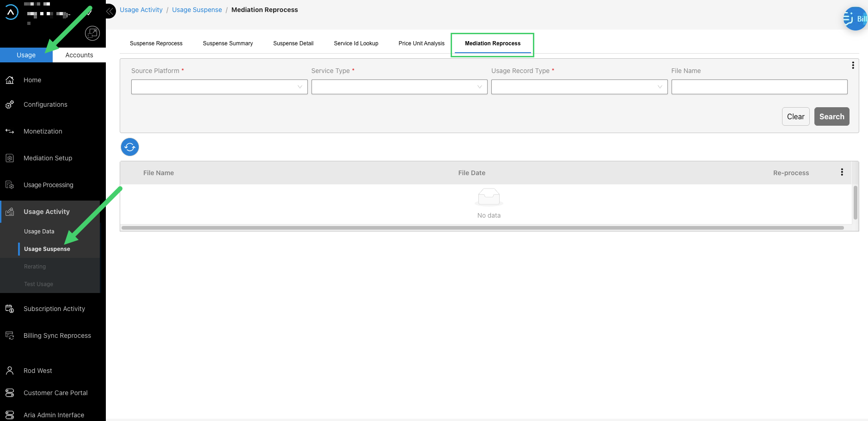Click the File Name column header

pos(159,173)
